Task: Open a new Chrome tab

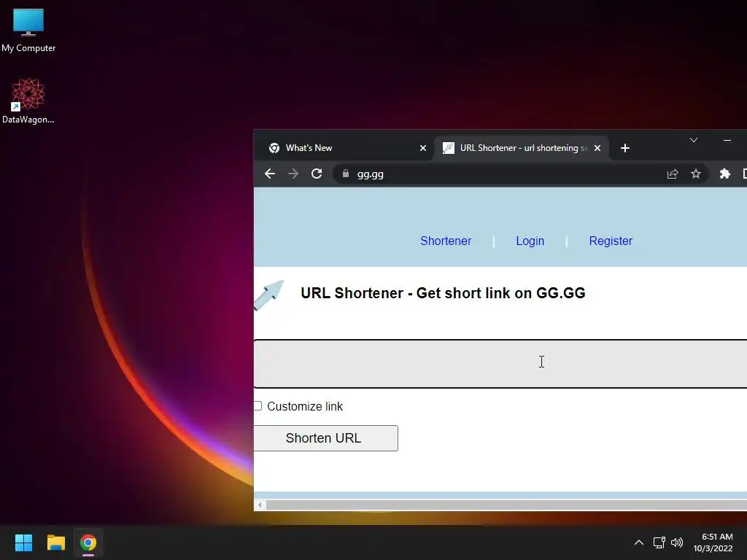Action: tap(625, 148)
